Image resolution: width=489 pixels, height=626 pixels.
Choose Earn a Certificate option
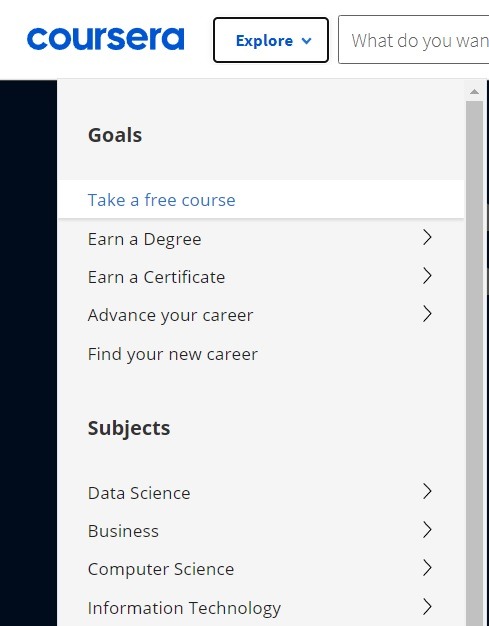[261, 277]
